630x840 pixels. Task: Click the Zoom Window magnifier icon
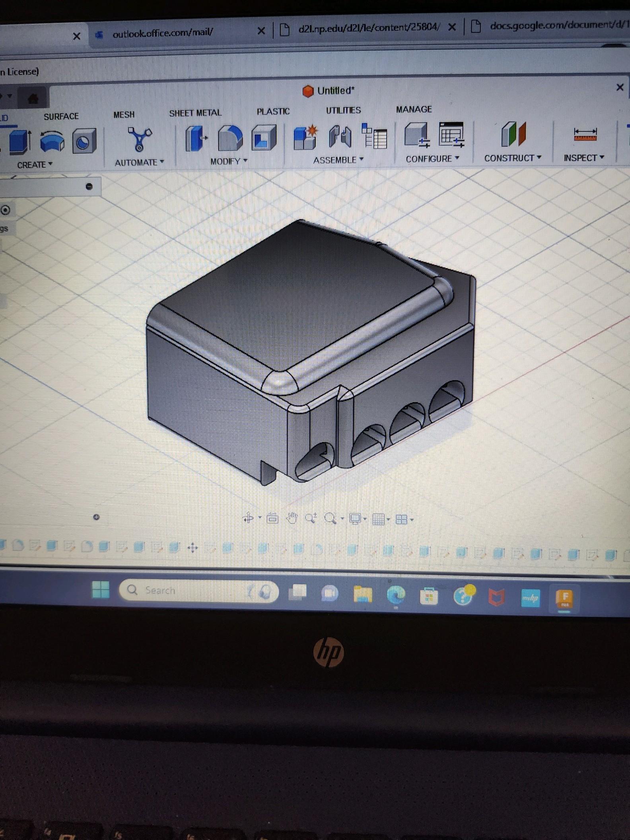pyautogui.click(x=330, y=519)
